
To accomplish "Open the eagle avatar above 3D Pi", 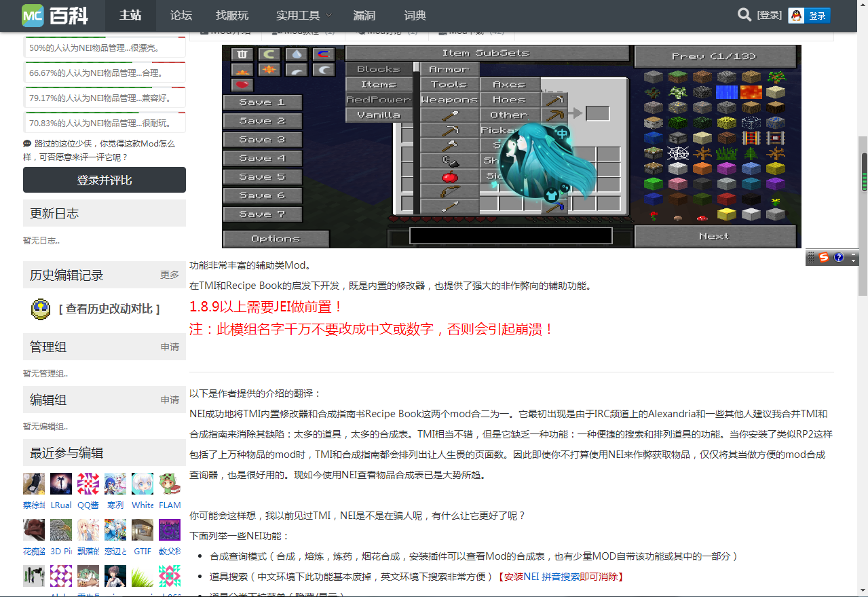I will click(61, 530).
